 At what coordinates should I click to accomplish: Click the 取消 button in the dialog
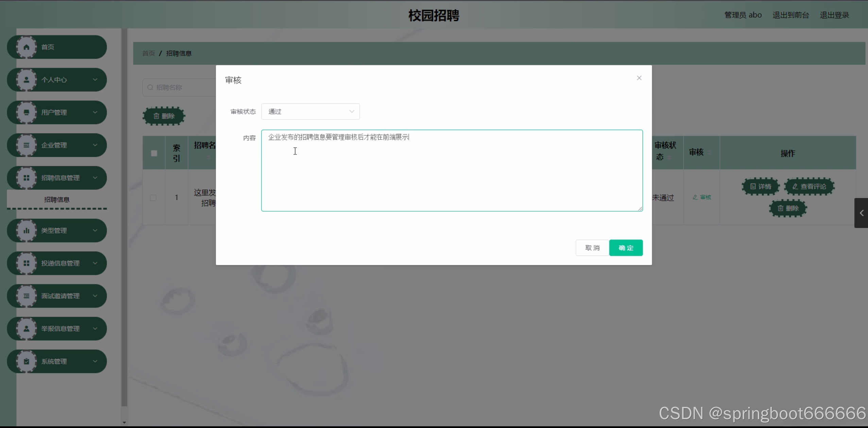tap(592, 248)
